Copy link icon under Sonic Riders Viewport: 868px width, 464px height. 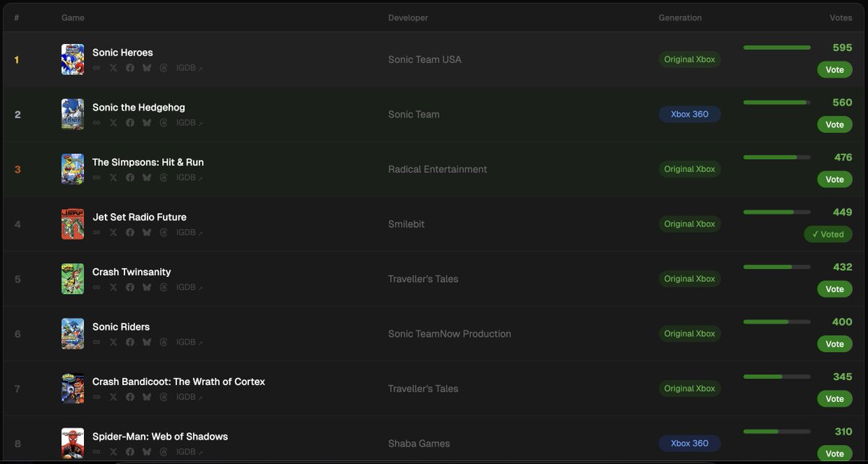coord(96,343)
